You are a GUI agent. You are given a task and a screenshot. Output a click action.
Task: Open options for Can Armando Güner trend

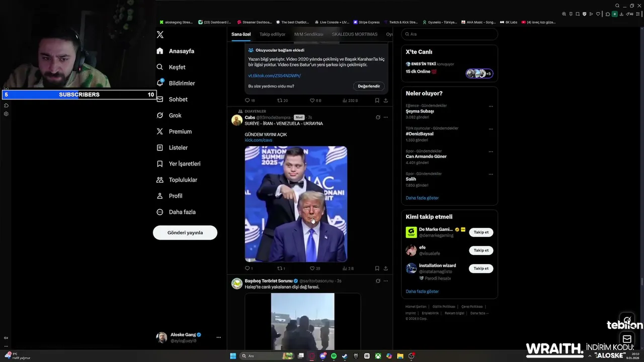coord(491,152)
